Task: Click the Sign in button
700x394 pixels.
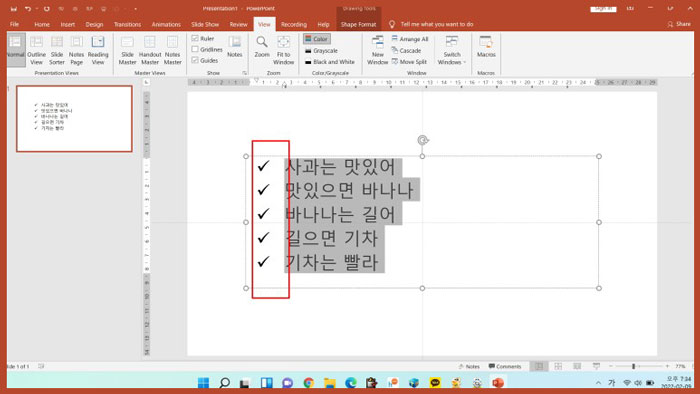Action: click(603, 8)
